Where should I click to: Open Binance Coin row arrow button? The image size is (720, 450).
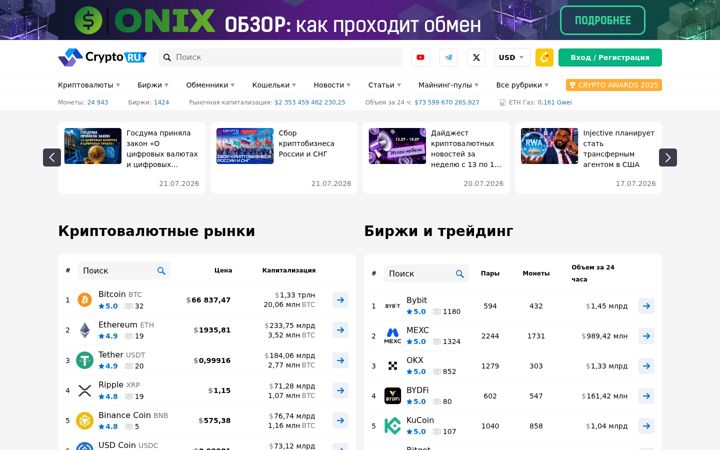[x=340, y=421]
